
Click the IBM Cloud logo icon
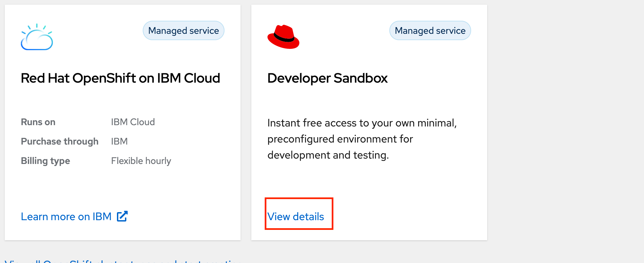(x=37, y=37)
